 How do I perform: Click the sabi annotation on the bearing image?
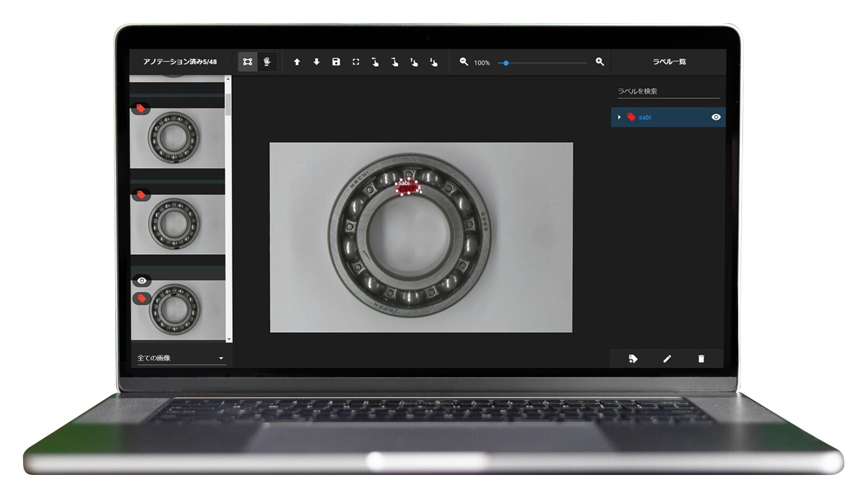click(407, 188)
